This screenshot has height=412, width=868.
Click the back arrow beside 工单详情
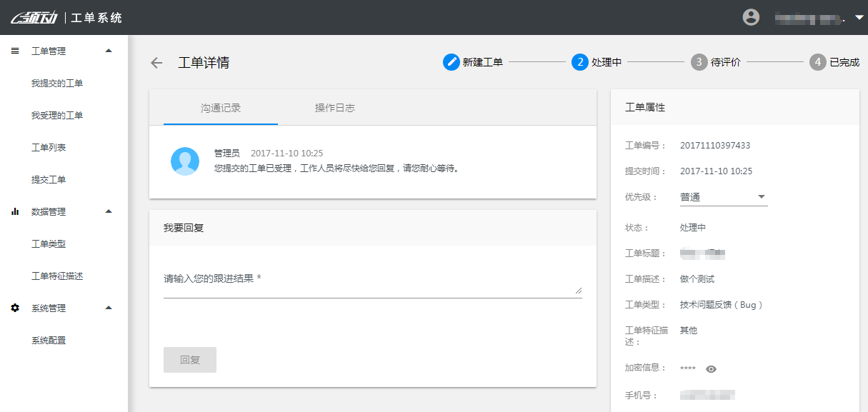[156, 63]
